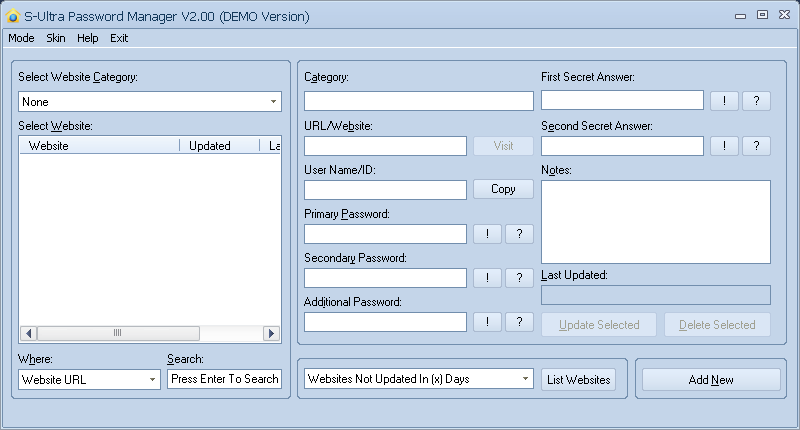This screenshot has height=430, width=800.
Task: Open the Skin menu
Action: click(x=56, y=38)
